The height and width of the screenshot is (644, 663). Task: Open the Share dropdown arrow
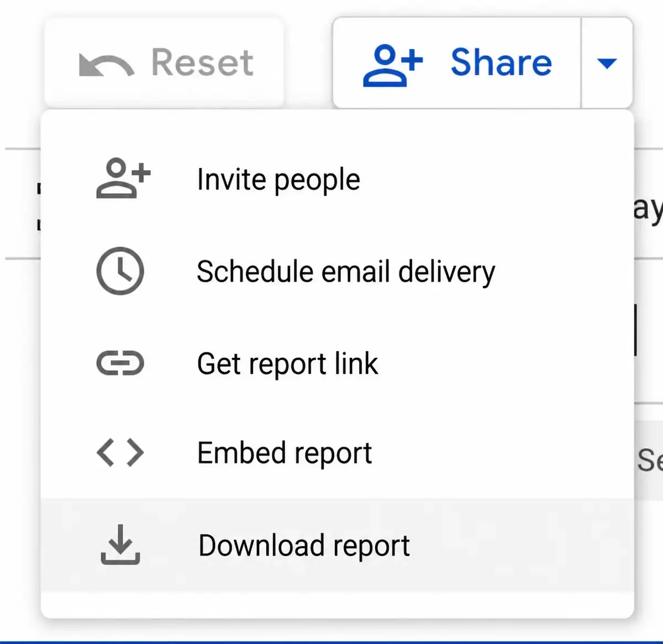(607, 62)
